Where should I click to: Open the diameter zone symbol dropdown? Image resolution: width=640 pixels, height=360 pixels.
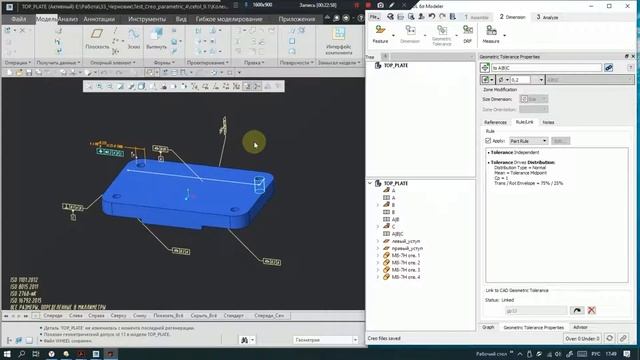click(x=503, y=80)
